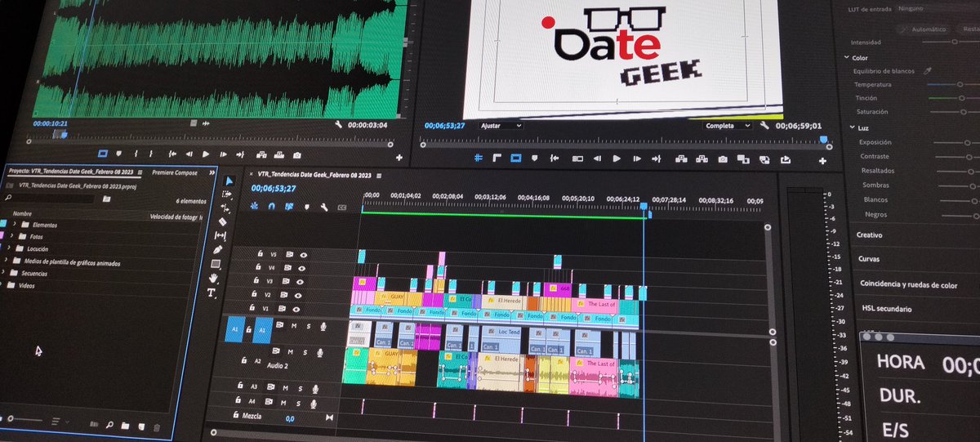Open the Creativo section
Screen dimensions: 980x442
870,234
